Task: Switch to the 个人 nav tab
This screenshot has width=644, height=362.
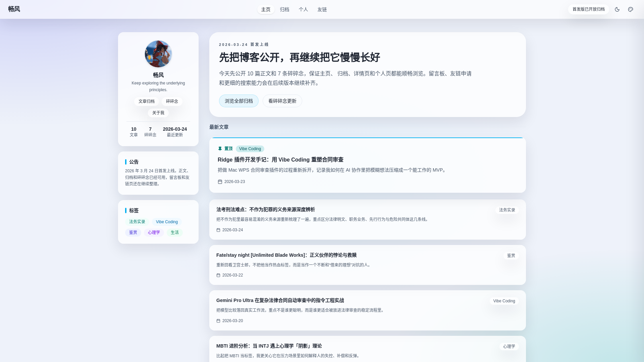Action: (304, 9)
